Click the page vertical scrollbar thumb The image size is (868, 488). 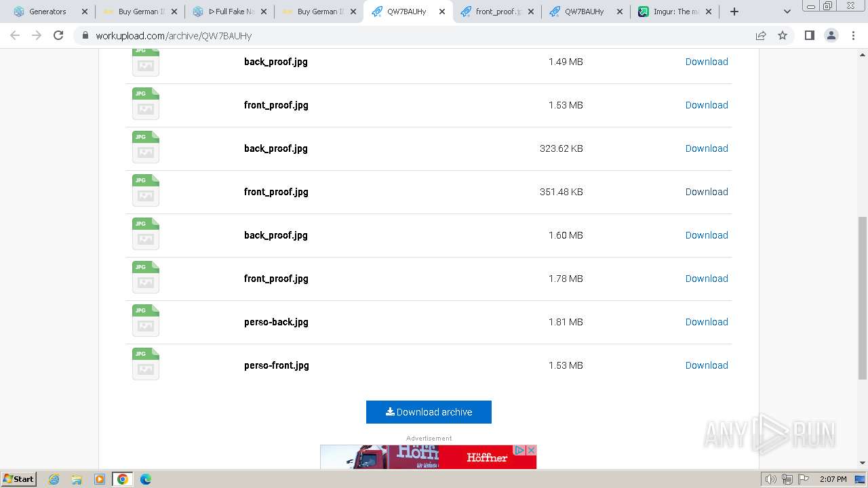pyautogui.click(x=863, y=298)
